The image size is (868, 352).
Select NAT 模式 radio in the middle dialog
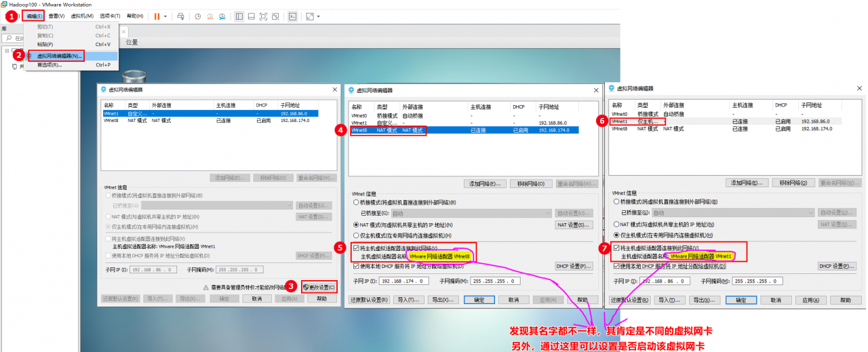[357, 224]
